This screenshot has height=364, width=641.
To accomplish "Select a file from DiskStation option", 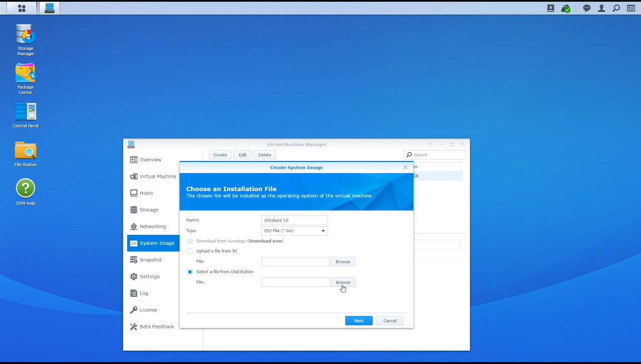I will point(190,271).
